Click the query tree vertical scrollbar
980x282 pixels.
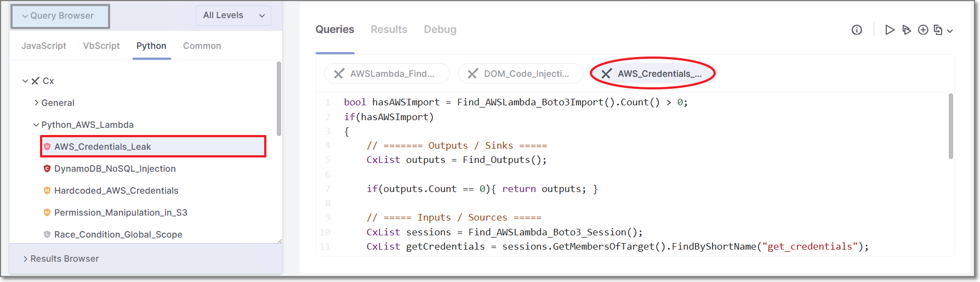point(279,99)
